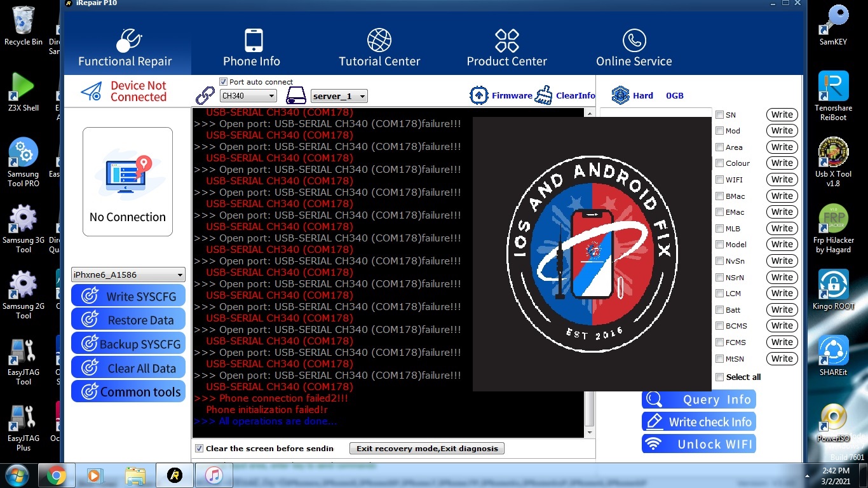Image resolution: width=868 pixels, height=488 pixels.
Task: Expand the server_1 dropdown
Action: [x=339, y=96]
